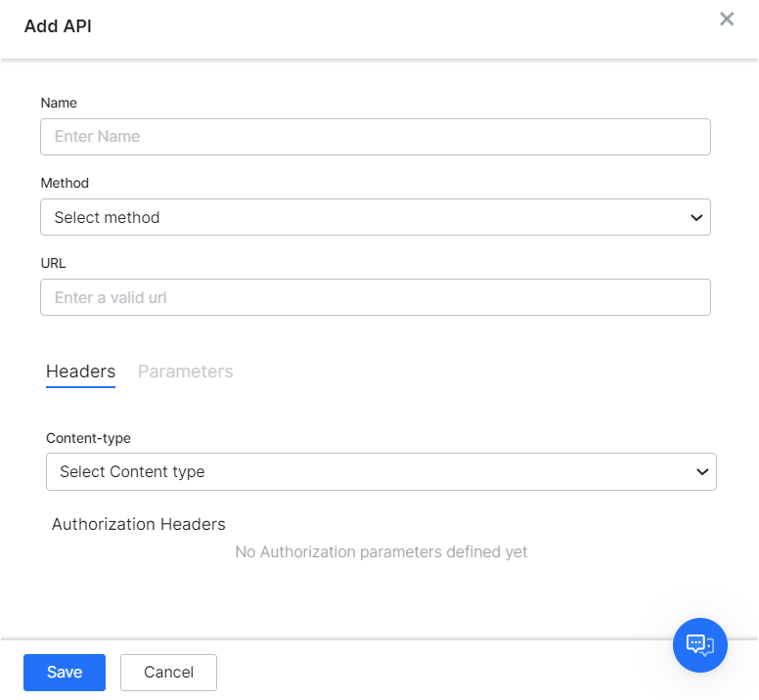Click the Method field label
759x700 pixels.
tap(65, 183)
